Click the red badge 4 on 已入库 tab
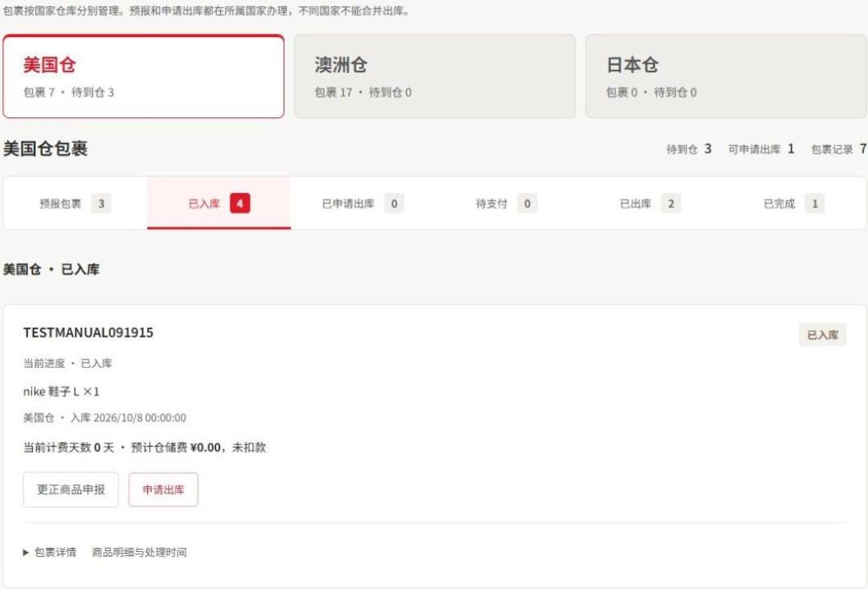 (240, 204)
